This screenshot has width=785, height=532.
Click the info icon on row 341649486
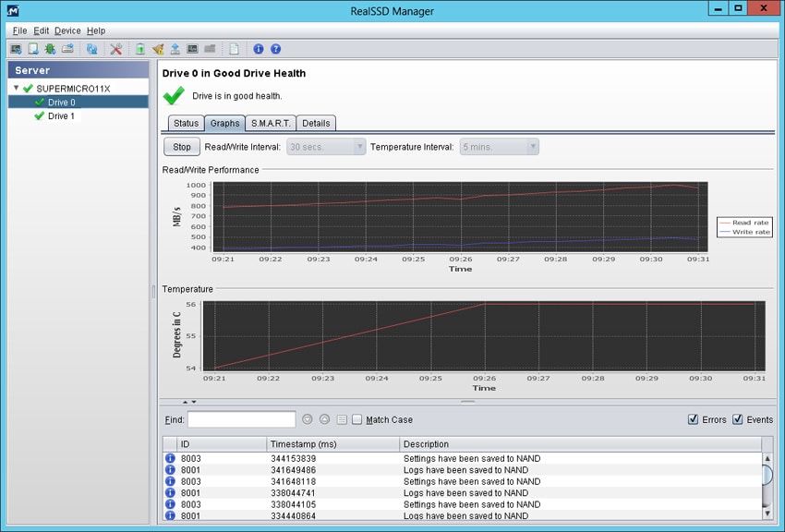click(x=170, y=469)
